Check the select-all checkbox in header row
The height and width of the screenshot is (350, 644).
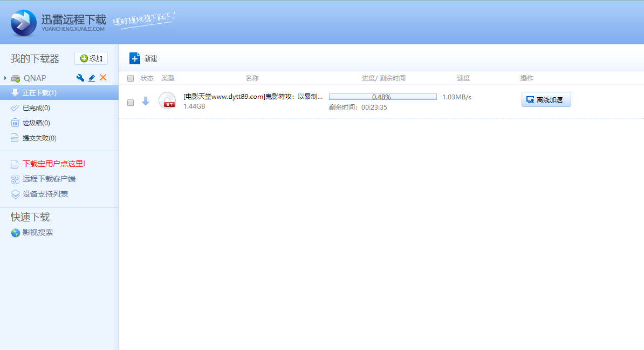130,78
